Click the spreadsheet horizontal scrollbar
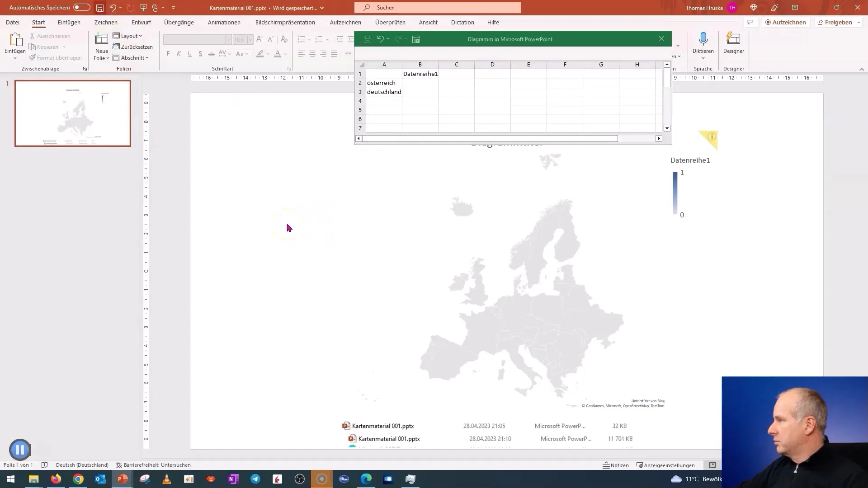 coord(490,139)
